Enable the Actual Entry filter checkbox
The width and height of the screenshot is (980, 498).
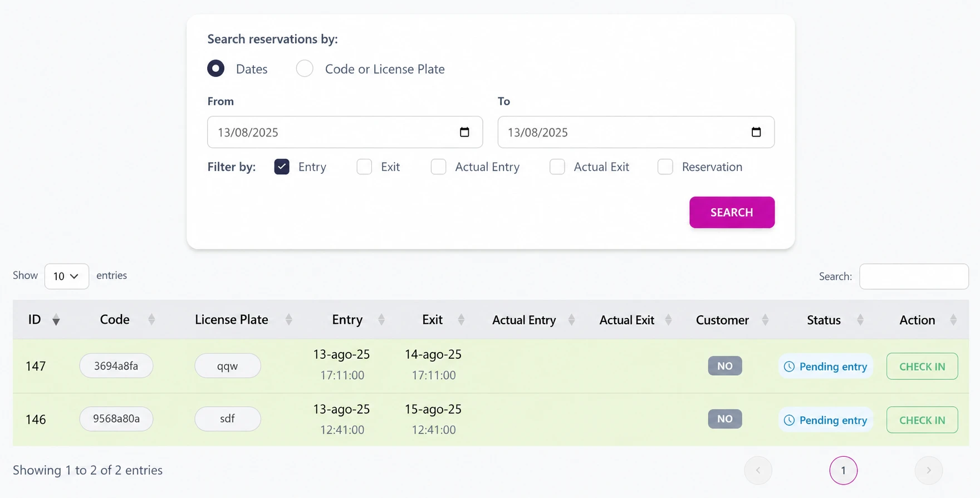pyautogui.click(x=438, y=167)
